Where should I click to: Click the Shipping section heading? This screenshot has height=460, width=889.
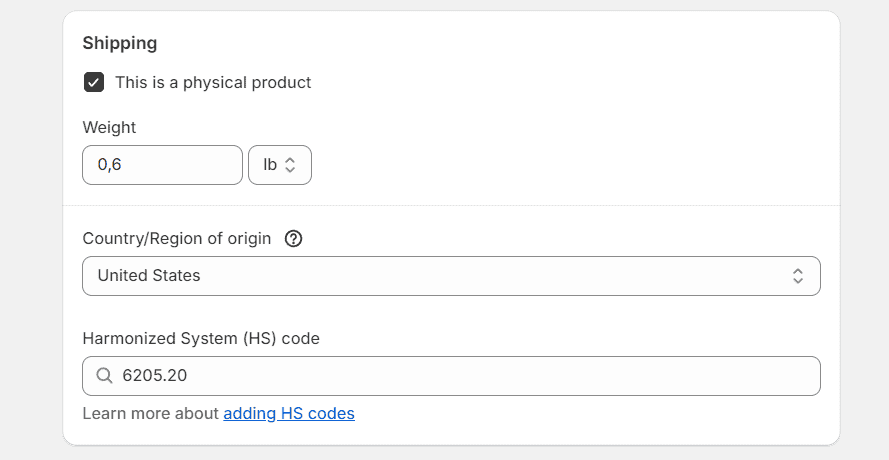point(120,43)
